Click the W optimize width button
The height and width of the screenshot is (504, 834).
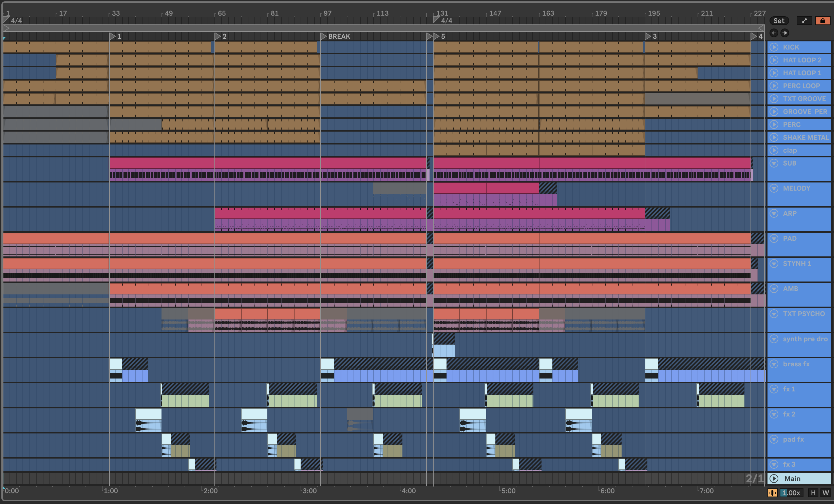click(x=826, y=493)
